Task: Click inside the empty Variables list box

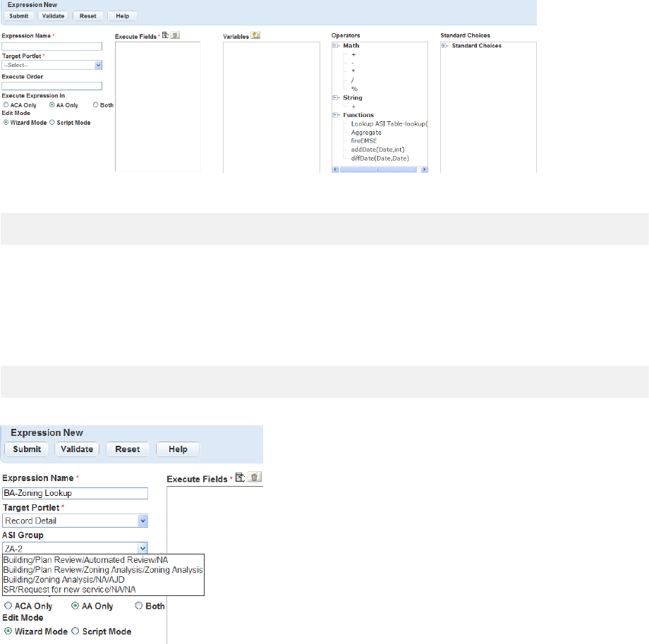Action: click(272, 107)
